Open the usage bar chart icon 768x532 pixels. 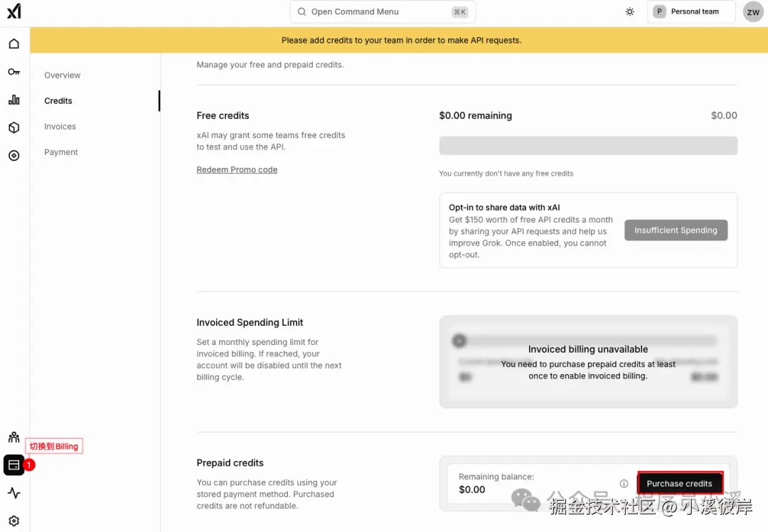pos(14,100)
